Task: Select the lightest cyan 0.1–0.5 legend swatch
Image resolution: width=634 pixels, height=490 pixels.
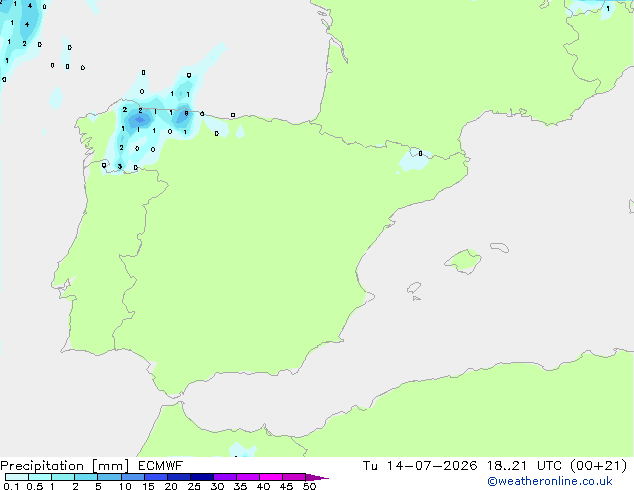Action: coord(17,477)
